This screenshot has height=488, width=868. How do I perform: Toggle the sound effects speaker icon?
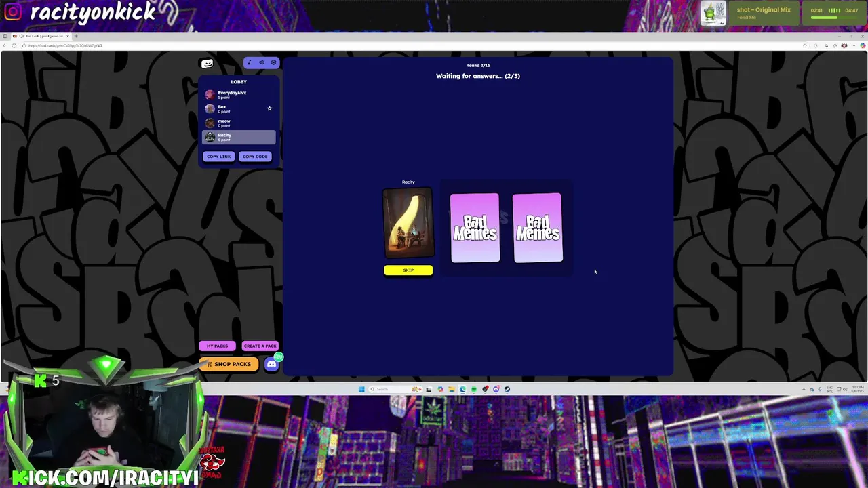[261, 63]
